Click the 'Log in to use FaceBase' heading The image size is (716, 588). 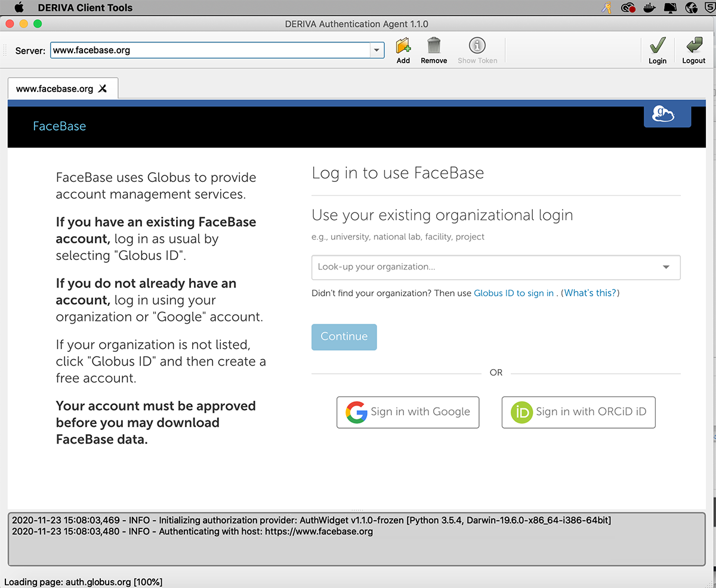point(398,174)
